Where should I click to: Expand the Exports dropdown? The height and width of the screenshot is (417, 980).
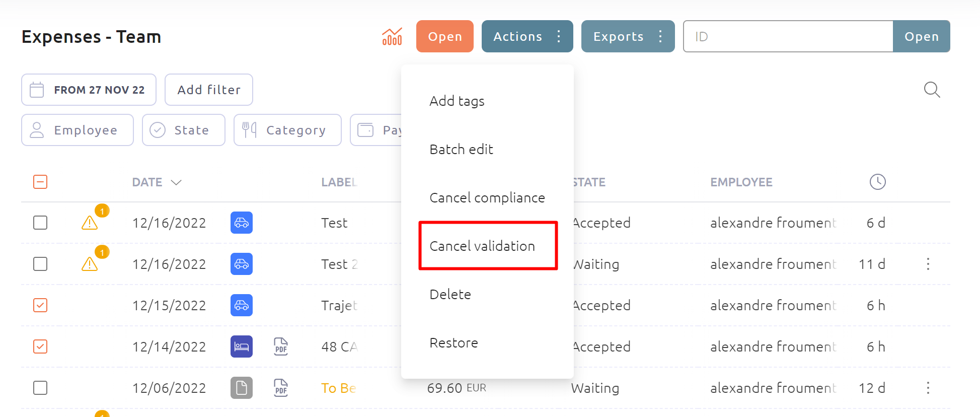628,36
